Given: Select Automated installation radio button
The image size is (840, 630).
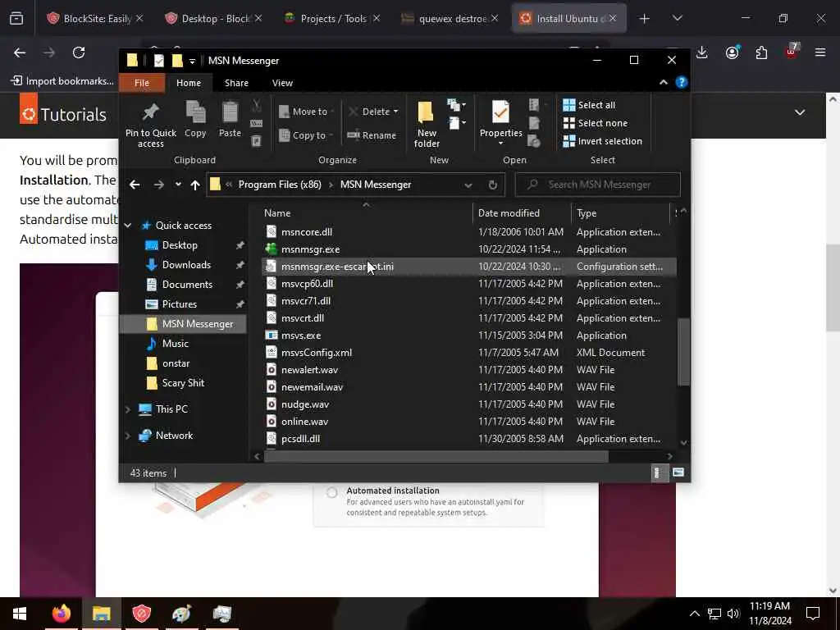Looking at the screenshot, I should point(332,492).
